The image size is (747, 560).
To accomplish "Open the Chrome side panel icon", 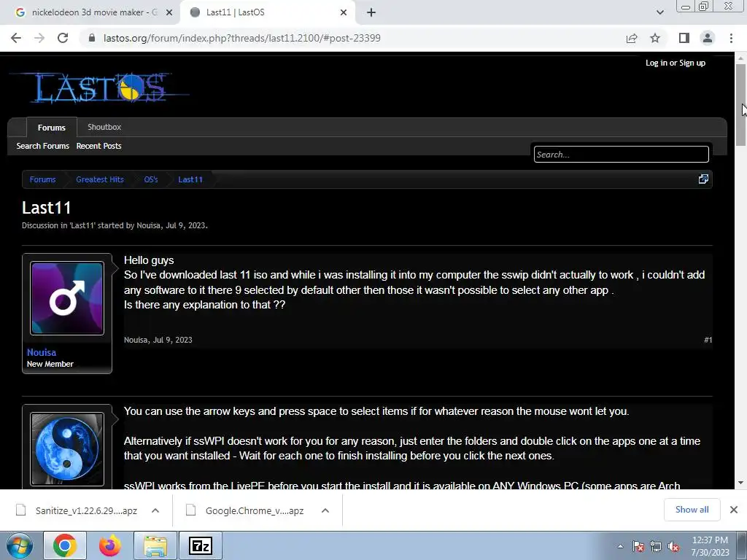I will pos(684,38).
